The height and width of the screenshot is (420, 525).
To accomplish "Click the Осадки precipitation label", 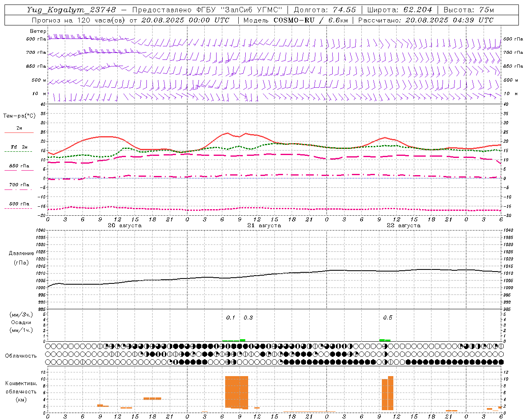I will click(x=21, y=322).
